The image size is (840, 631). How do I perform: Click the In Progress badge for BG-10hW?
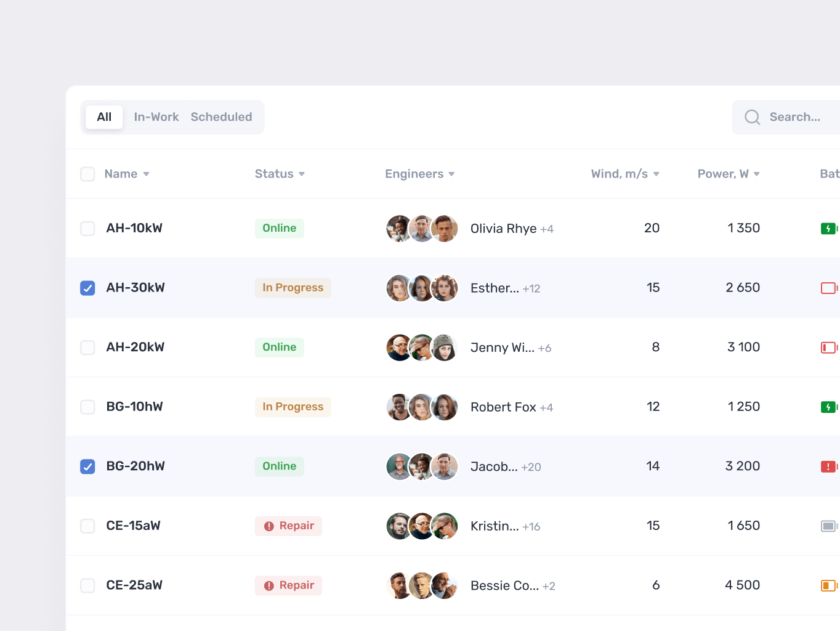pos(293,407)
